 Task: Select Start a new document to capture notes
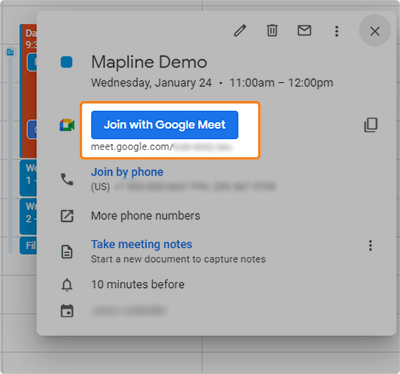(178, 259)
